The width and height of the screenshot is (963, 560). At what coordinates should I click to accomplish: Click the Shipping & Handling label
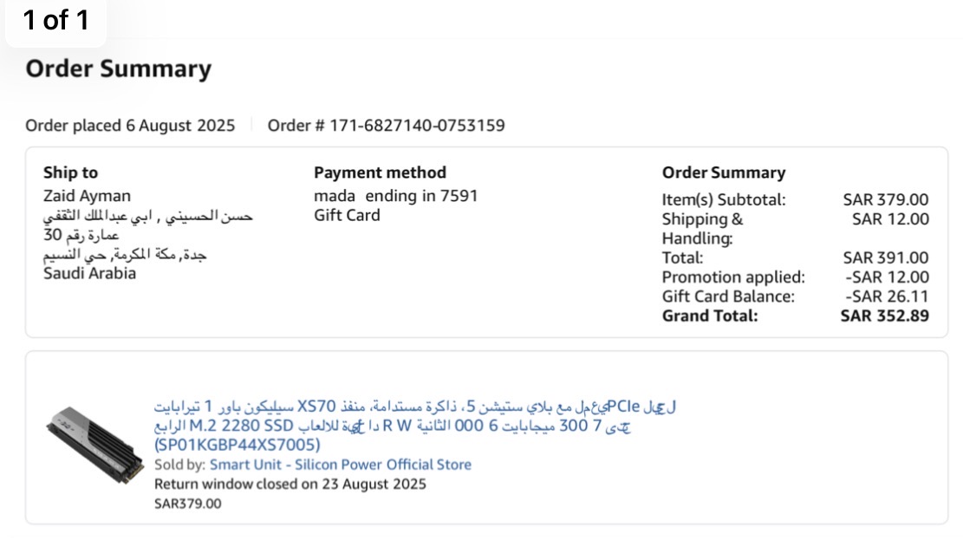(702, 228)
